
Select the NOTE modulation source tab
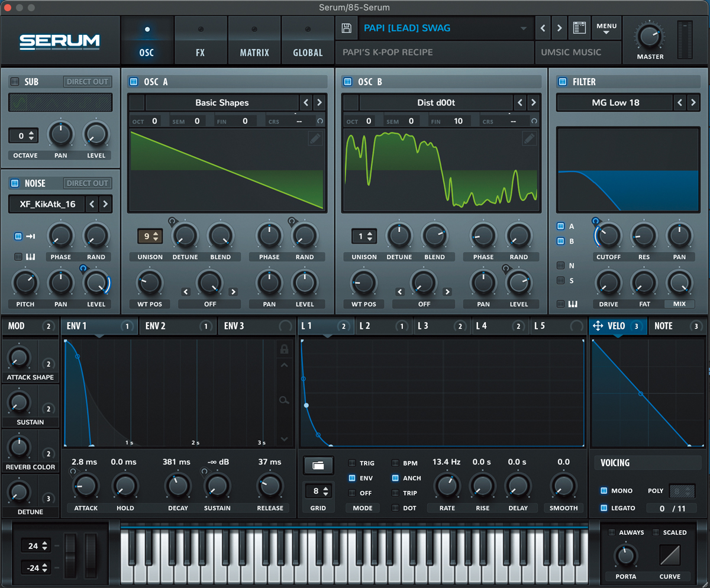tap(677, 326)
